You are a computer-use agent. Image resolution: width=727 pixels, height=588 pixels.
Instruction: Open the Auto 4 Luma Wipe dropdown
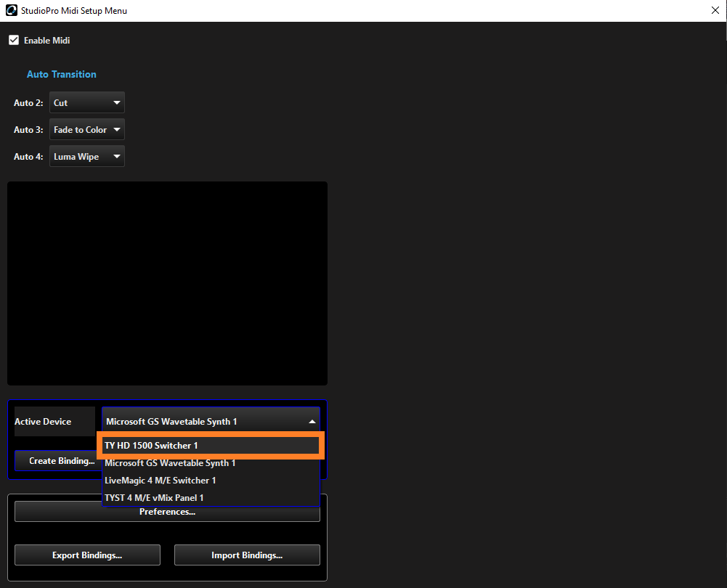pyautogui.click(x=87, y=156)
